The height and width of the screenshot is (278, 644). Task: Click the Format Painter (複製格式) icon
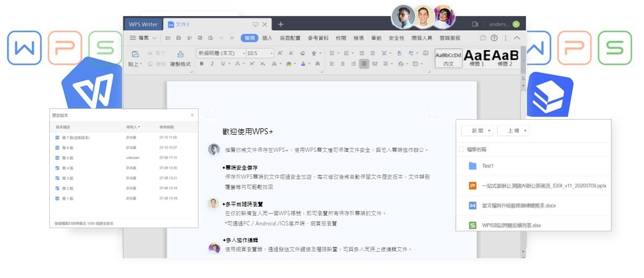point(180,54)
